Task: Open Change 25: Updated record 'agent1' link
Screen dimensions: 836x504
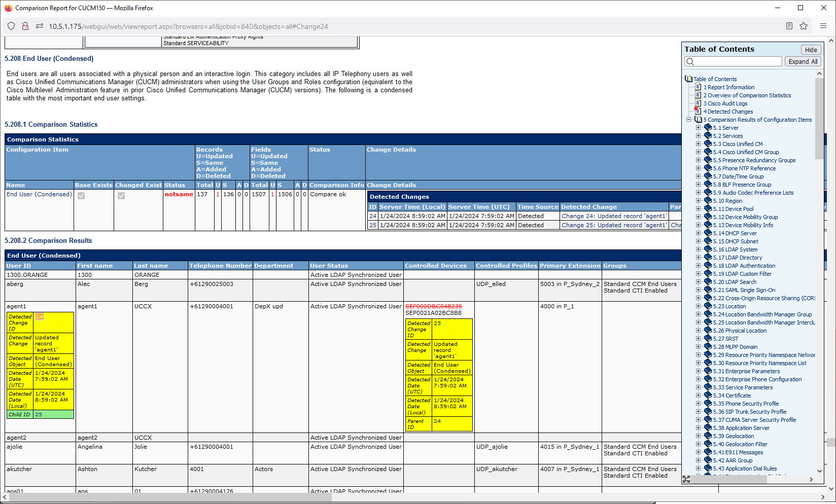Action: [614, 225]
